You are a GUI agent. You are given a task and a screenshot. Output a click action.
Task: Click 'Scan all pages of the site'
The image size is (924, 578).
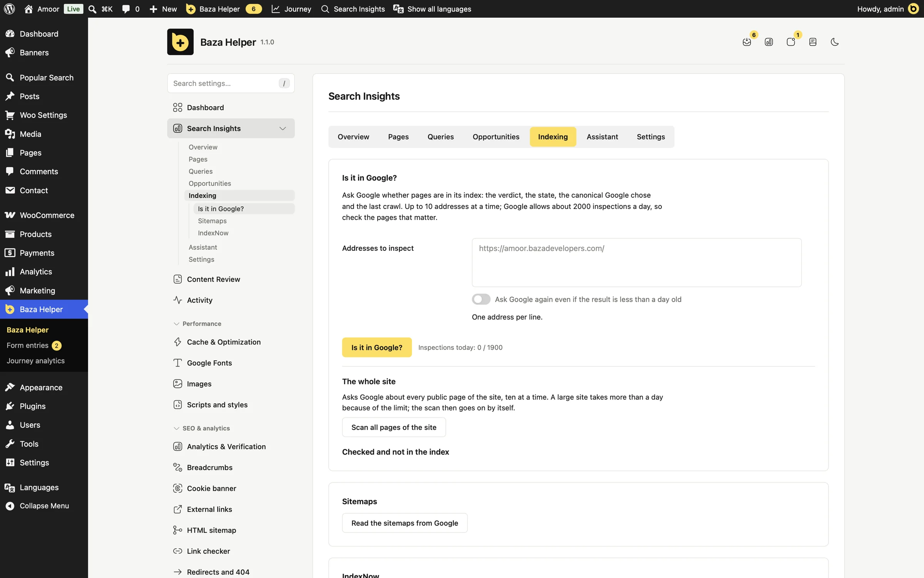tap(394, 427)
